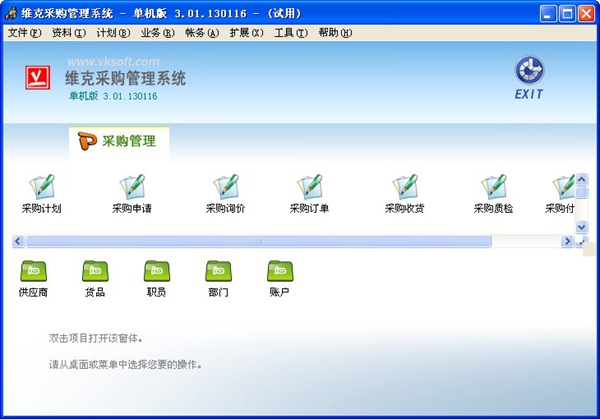This screenshot has width=600, height=419.
Task: Close the 维克采购管理系统 window
Action: click(x=586, y=14)
